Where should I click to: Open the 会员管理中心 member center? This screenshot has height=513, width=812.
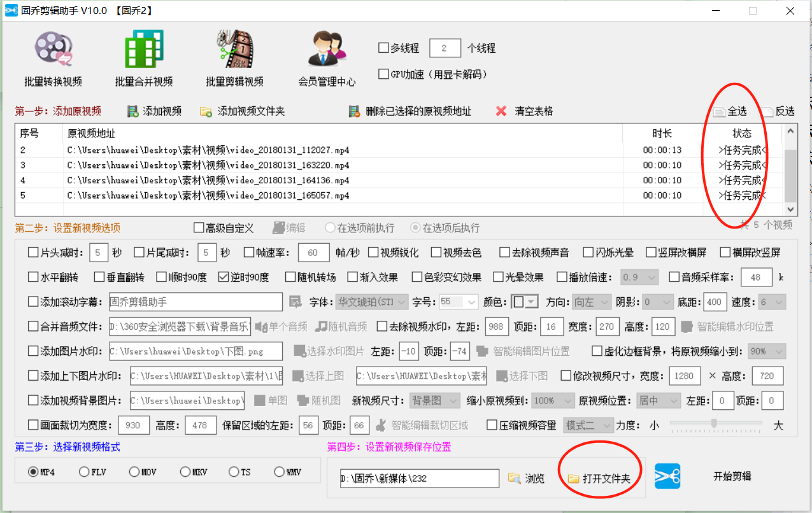pyautogui.click(x=326, y=57)
